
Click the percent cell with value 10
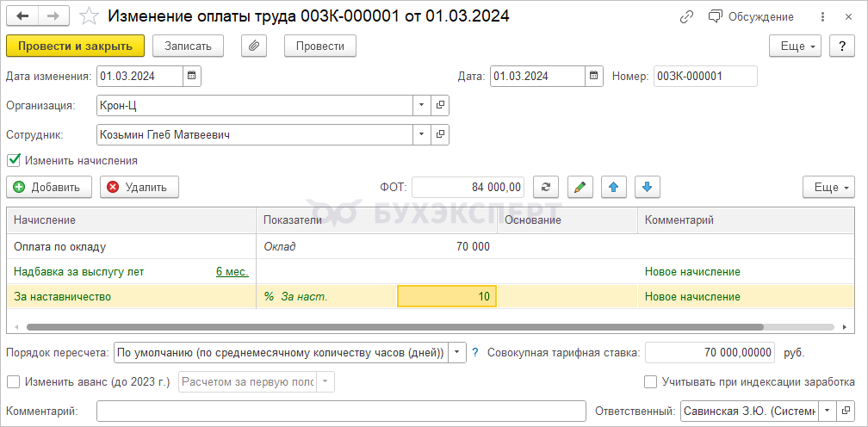(447, 296)
